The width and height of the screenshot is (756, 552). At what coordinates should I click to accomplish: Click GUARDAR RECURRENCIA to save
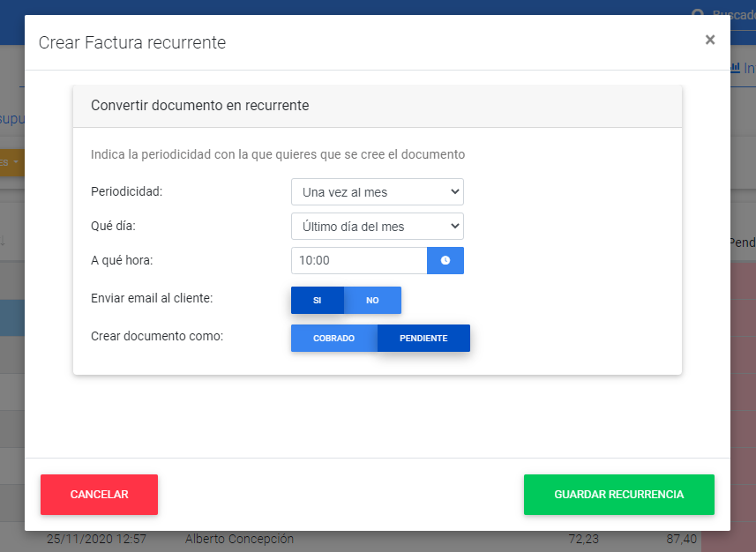tap(618, 495)
